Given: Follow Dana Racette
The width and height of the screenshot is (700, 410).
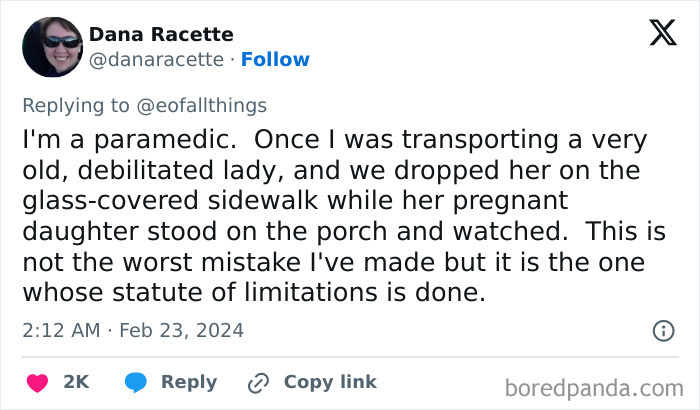Looking at the screenshot, I should 275,59.
